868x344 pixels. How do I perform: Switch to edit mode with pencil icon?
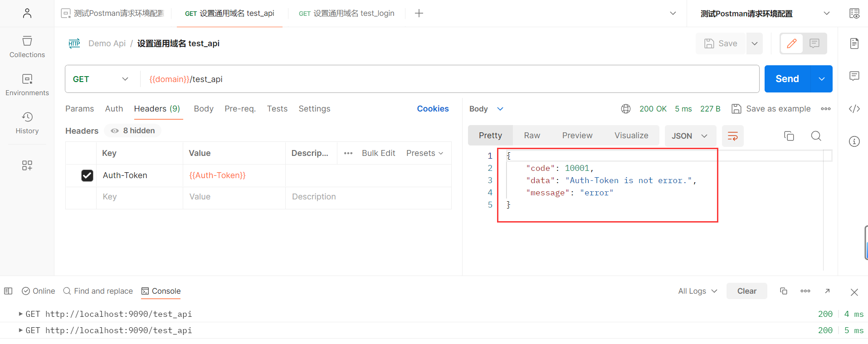click(792, 44)
